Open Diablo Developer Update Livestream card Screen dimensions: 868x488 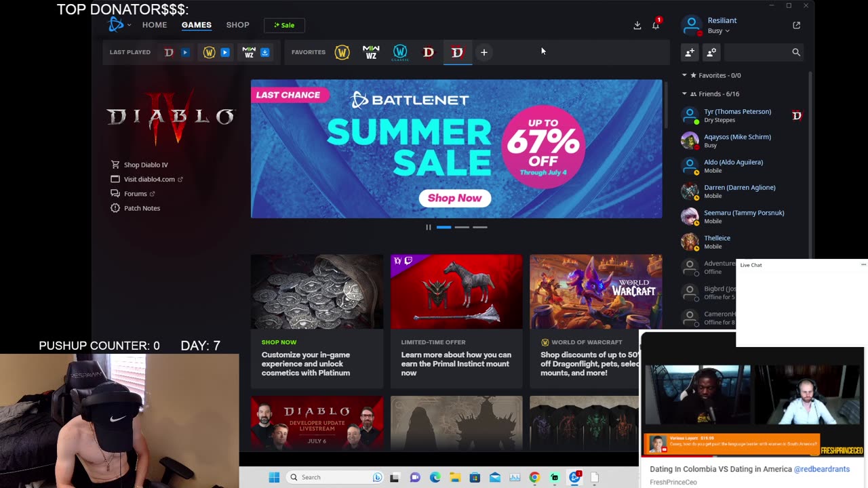click(x=317, y=423)
